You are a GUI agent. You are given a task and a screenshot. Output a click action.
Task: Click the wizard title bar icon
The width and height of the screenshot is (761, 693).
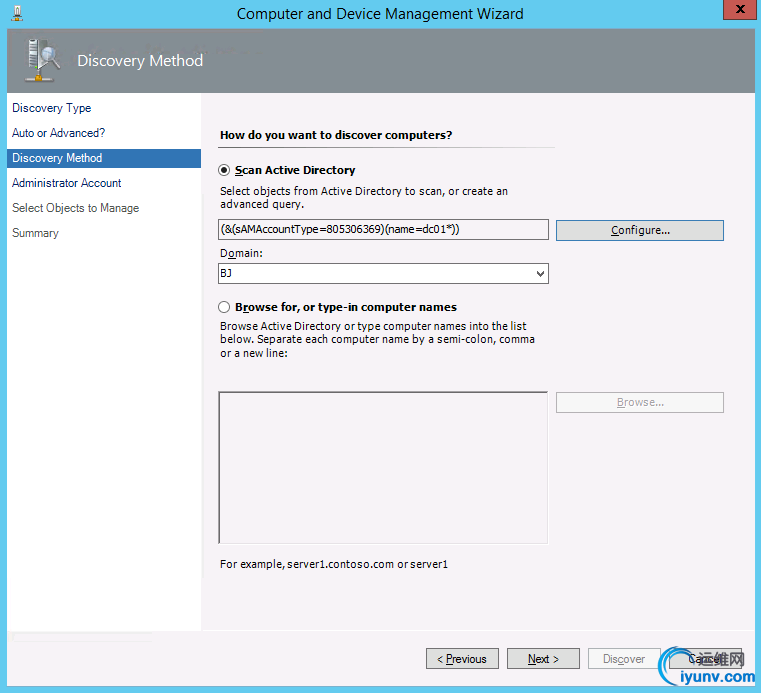tap(17, 13)
